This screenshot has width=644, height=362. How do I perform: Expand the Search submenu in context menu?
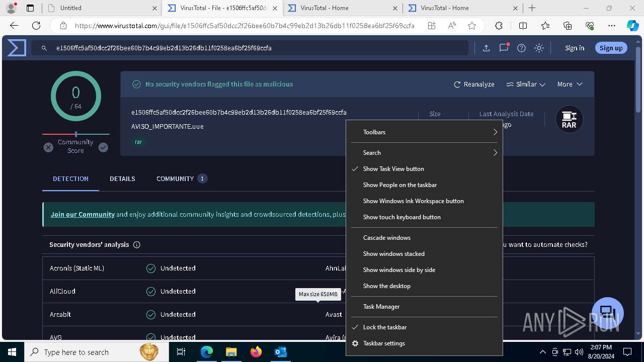pyautogui.click(x=424, y=153)
